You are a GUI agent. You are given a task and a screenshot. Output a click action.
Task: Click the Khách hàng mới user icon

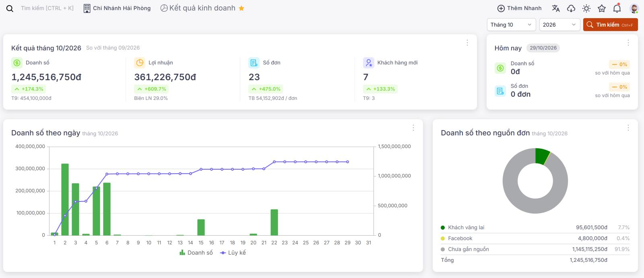[369, 63]
